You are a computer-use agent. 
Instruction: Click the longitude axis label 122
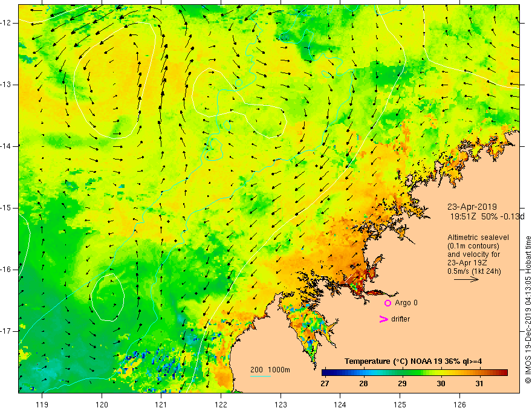221,404
